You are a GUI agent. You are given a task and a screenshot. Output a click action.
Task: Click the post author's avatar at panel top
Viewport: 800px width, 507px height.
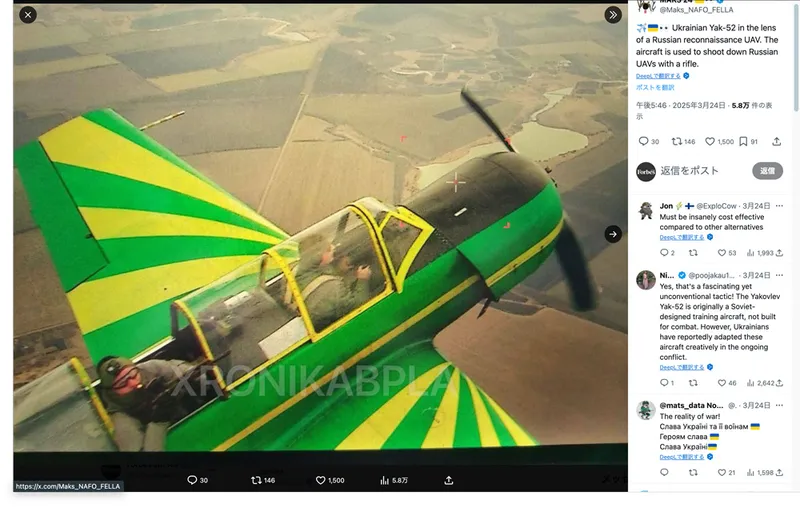point(646,5)
